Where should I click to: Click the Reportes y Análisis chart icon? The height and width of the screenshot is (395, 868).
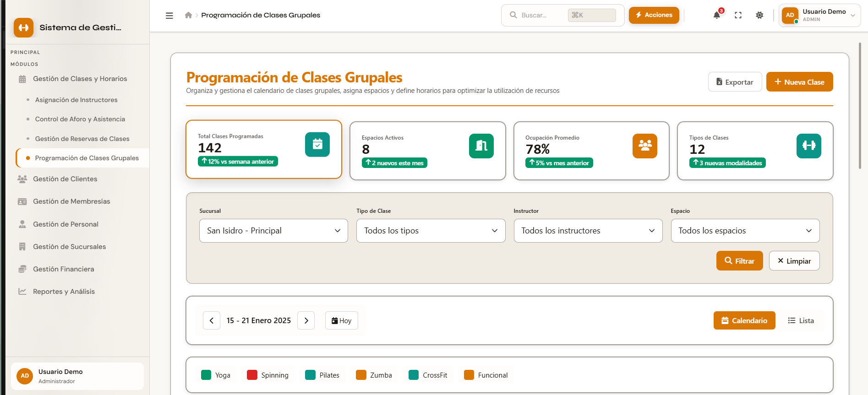[x=22, y=292]
